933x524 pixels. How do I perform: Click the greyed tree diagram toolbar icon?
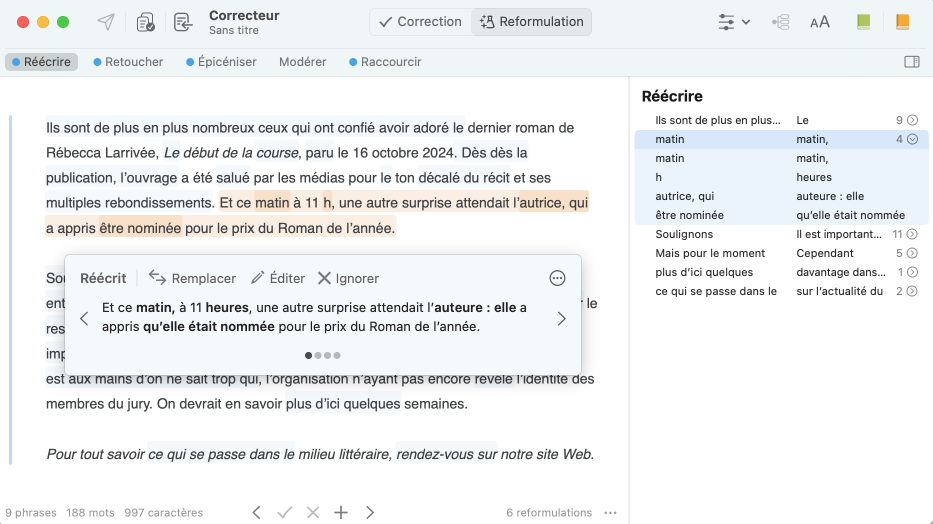click(781, 22)
